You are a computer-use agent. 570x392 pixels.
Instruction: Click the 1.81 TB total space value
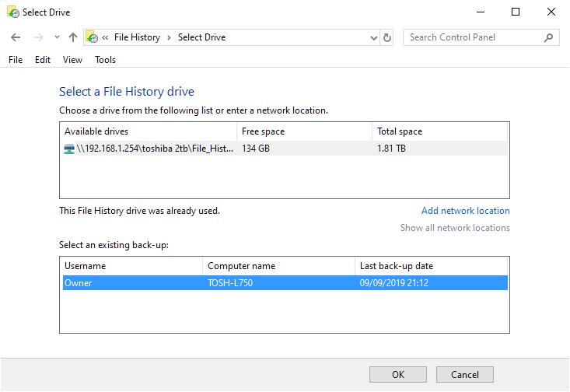point(391,149)
